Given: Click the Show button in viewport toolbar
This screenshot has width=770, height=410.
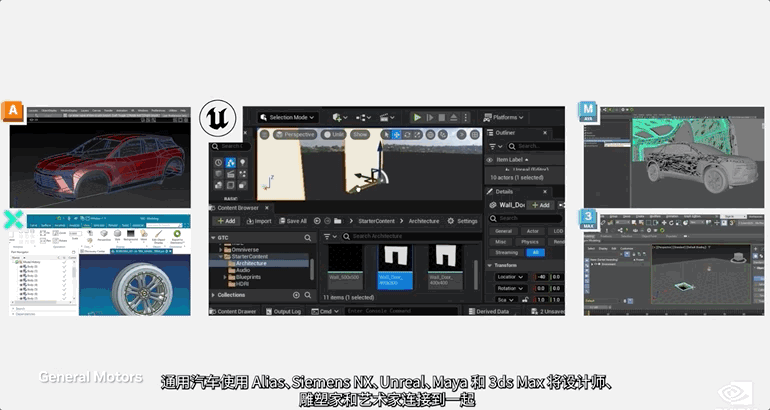Looking at the screenshot, I should click(x=360, y=135).
